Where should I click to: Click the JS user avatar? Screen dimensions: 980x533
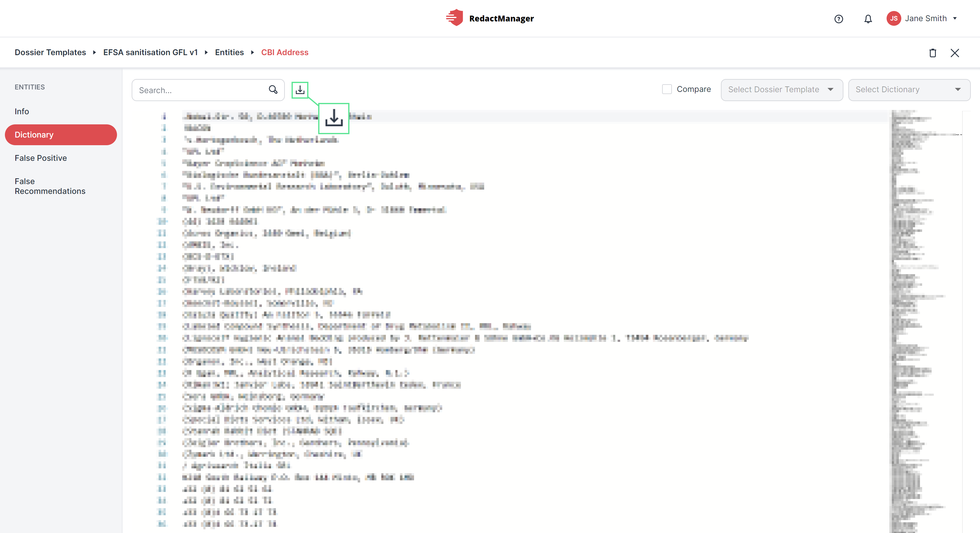coord(893,18)
